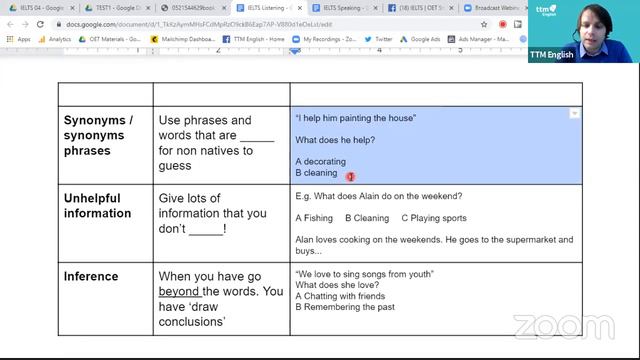Switch to the Broadcast Webinar tab
Image resolution: width=640 pixels, height=360 pixels.
[x=496, y=8]
